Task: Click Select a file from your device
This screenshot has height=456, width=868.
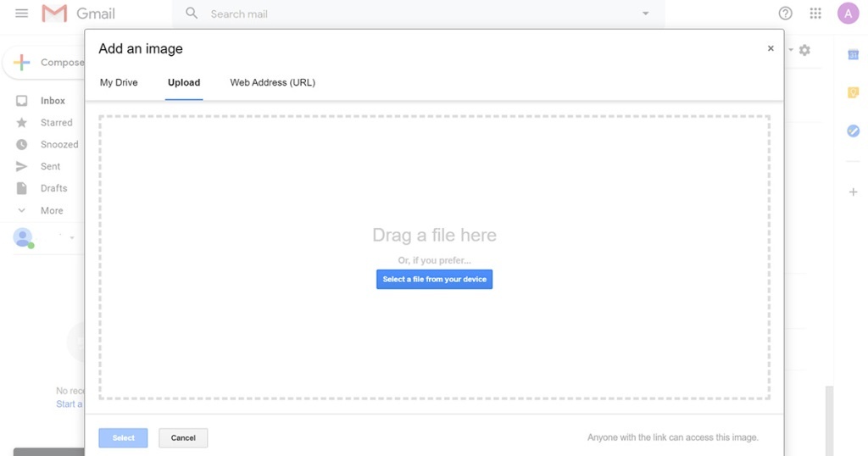Action: [434, 279]
